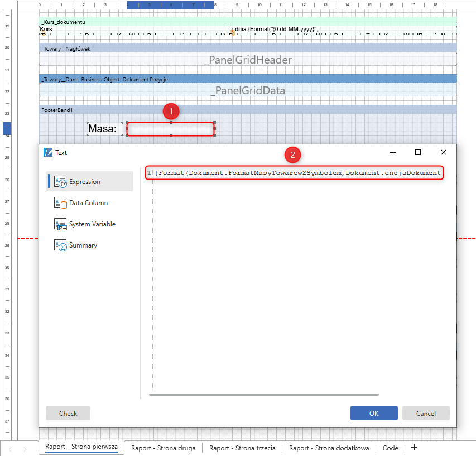The image size is (476, 456).
Task: Switch to Raport - Strona dodatkowa tab
Action: (x=329, y=448)
